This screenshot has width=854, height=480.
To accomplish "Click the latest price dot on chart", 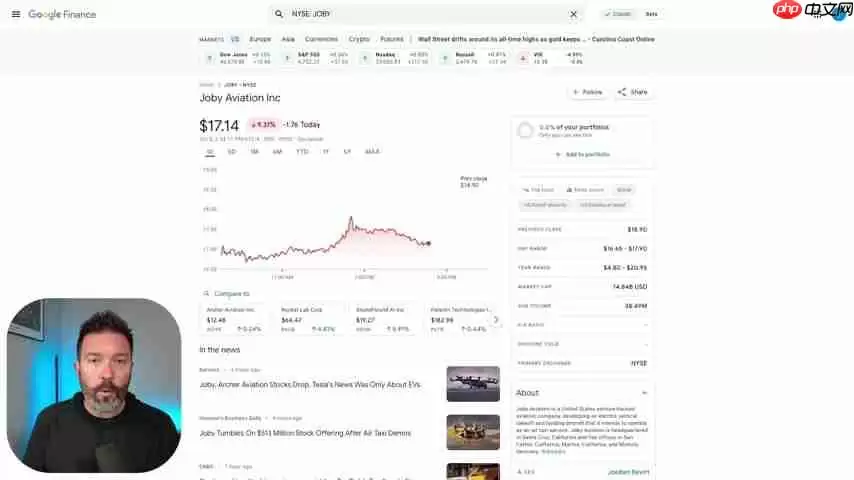I will click(429, 244).
